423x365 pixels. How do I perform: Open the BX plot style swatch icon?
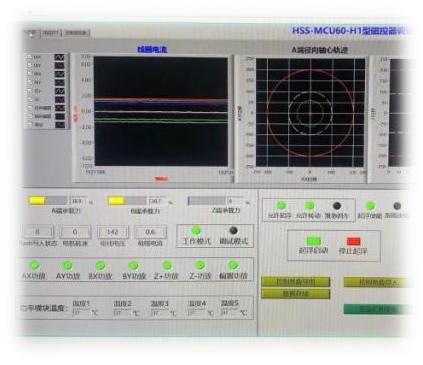coord(59,74)
